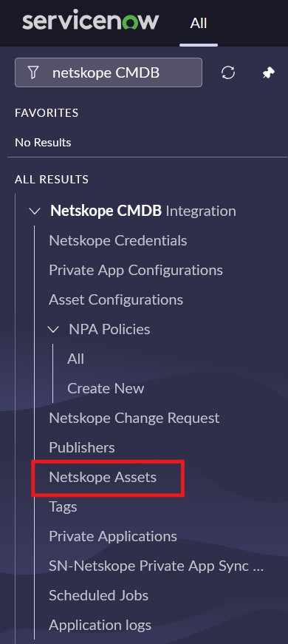Select All under NPA Policies
Image resolution: width=288 pixels, height=644 pixels.
click(x=75, y=359)
